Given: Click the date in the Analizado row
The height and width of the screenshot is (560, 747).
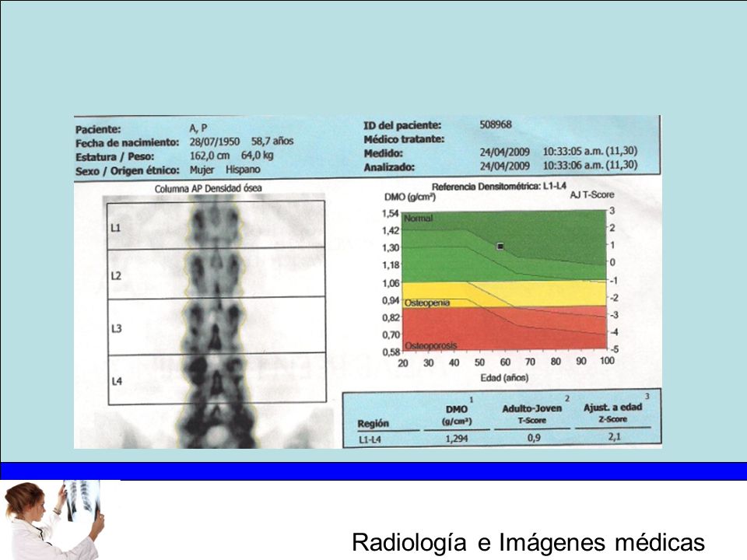Looking at the screenshot, I should coord(505,166).
